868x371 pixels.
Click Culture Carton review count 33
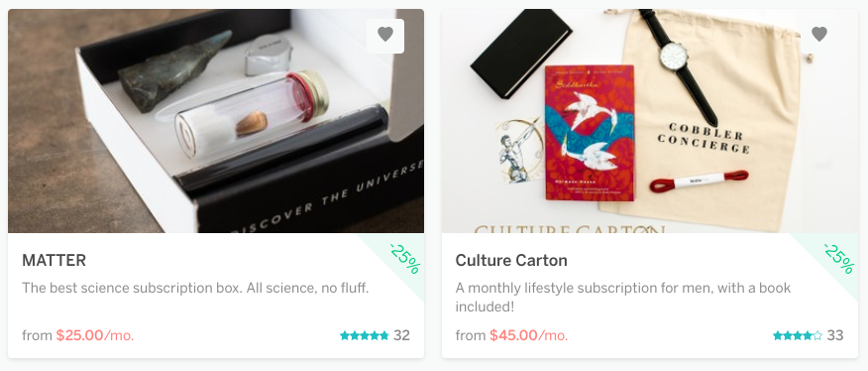coord(835,335)
